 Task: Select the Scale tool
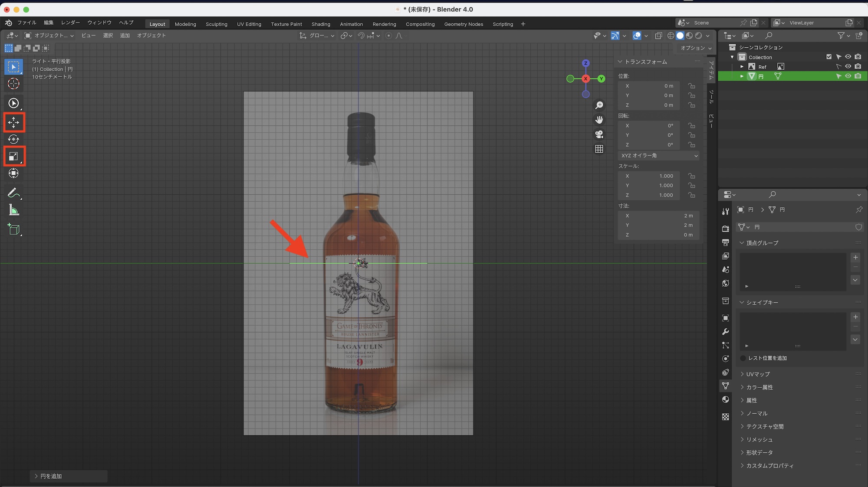click(14, 156)
